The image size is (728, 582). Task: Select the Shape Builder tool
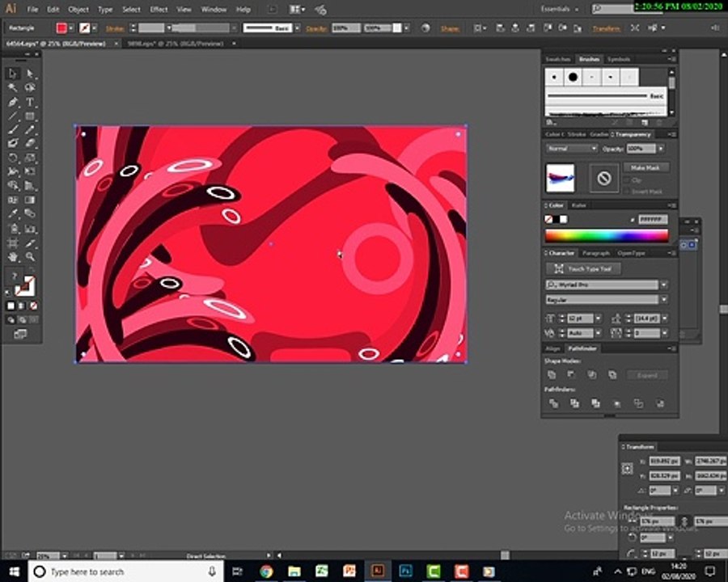12,186
